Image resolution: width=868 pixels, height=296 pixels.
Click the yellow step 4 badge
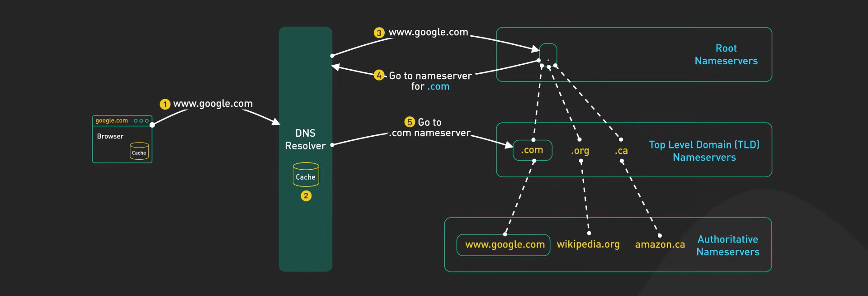[x=379, y=76]
